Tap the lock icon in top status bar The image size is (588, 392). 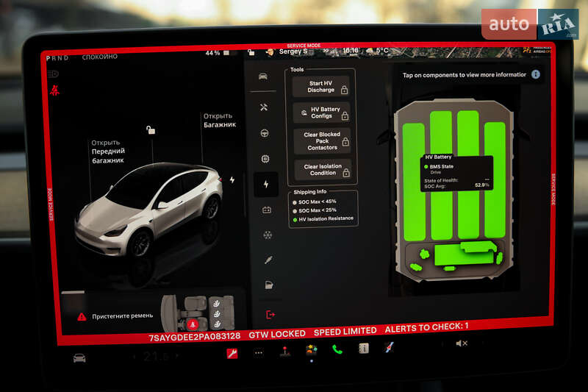pos(251,52)
